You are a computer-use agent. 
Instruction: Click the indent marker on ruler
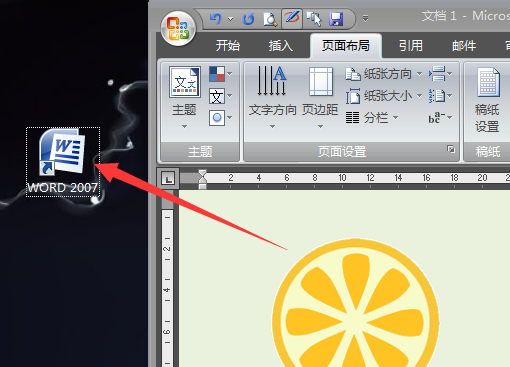(x=202, y=179)
